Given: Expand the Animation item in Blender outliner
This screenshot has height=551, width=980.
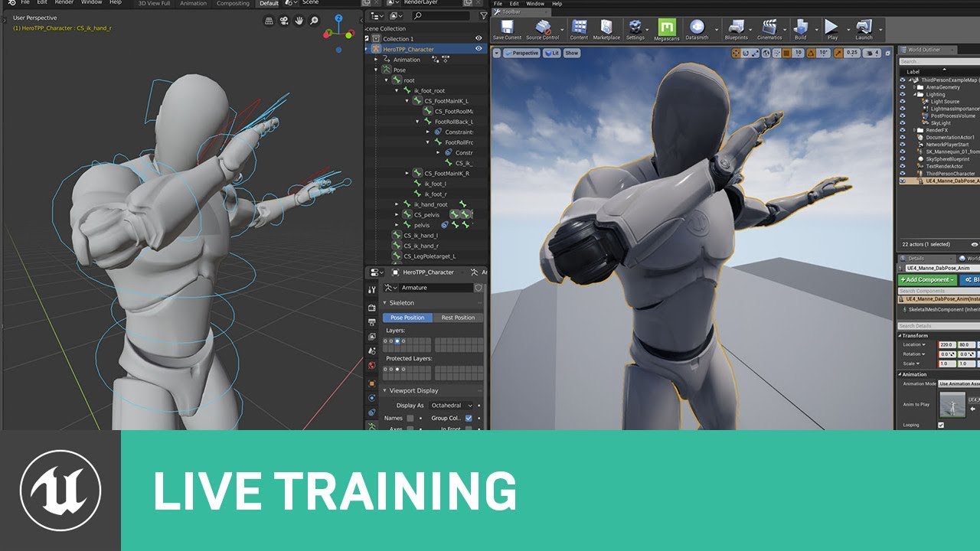Looking at the screenshot, I should (x=376, y=60).
